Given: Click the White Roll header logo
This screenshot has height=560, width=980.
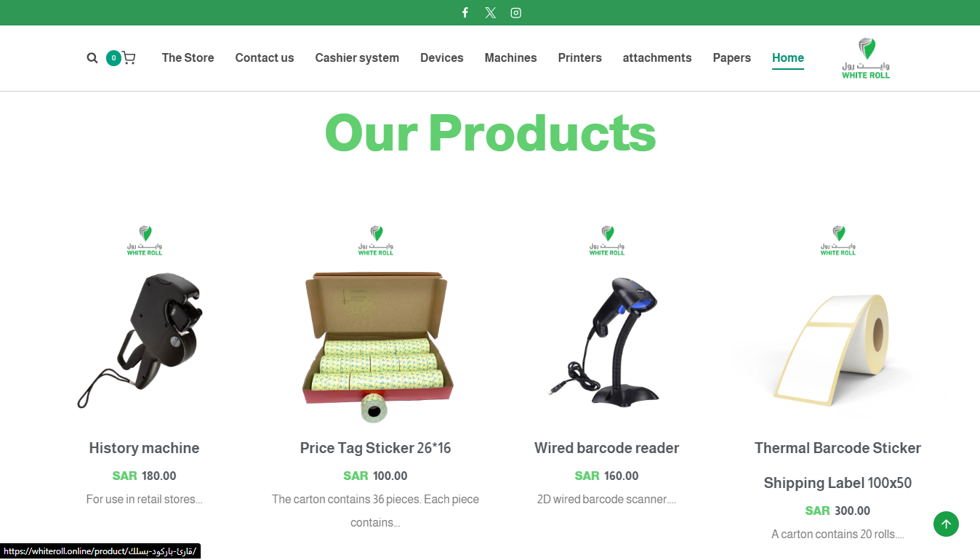Looking at the screenshot, I should [x=866, y=58].
